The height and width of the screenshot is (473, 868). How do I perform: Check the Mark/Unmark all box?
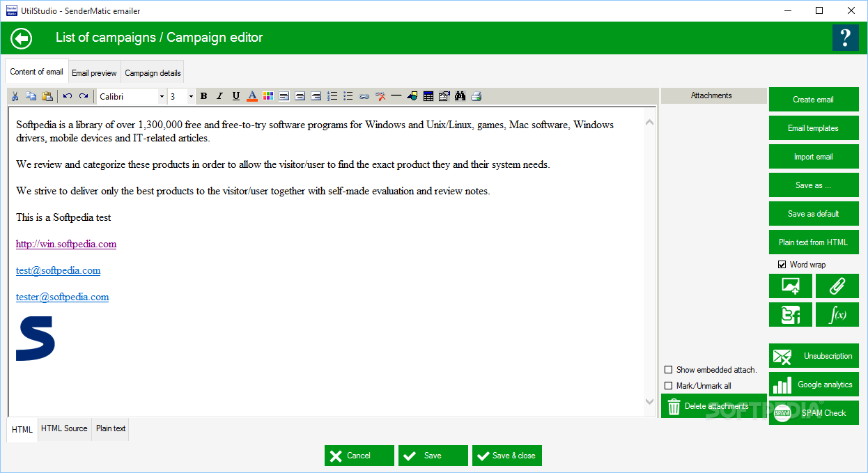669,386
